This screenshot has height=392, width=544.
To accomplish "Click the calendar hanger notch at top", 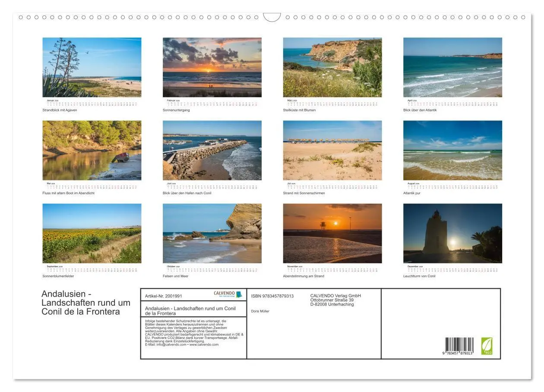I will 272,17.
